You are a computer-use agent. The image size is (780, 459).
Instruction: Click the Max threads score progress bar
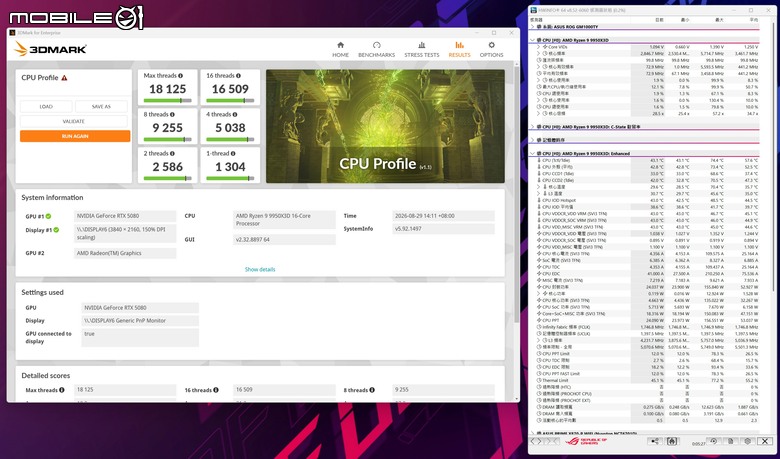coord(168,100)
